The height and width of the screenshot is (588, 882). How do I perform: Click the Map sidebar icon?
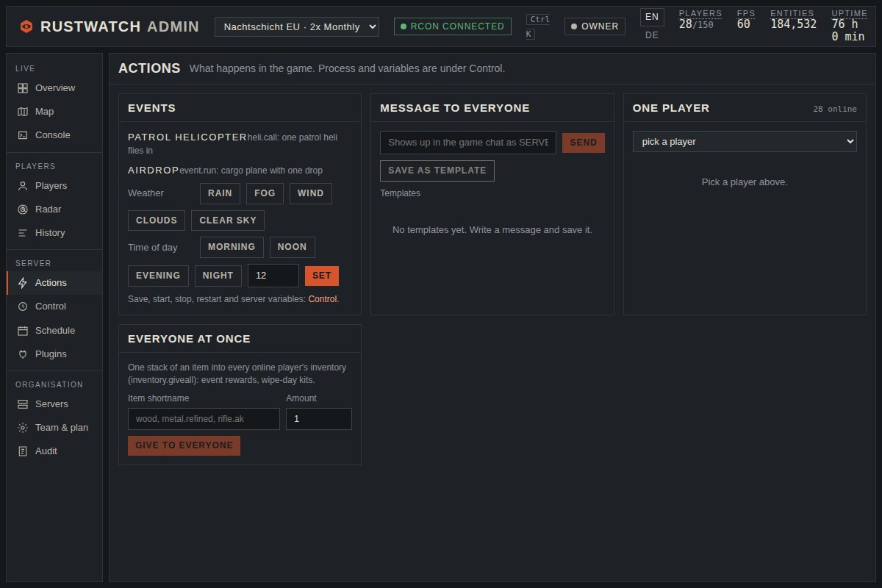point(23,112)
